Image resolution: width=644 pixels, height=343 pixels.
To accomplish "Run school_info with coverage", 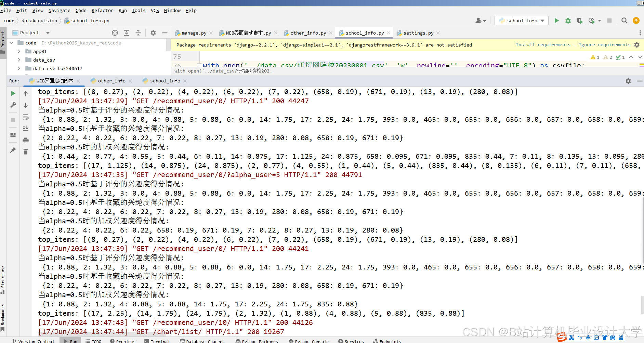I will (580, 21).
